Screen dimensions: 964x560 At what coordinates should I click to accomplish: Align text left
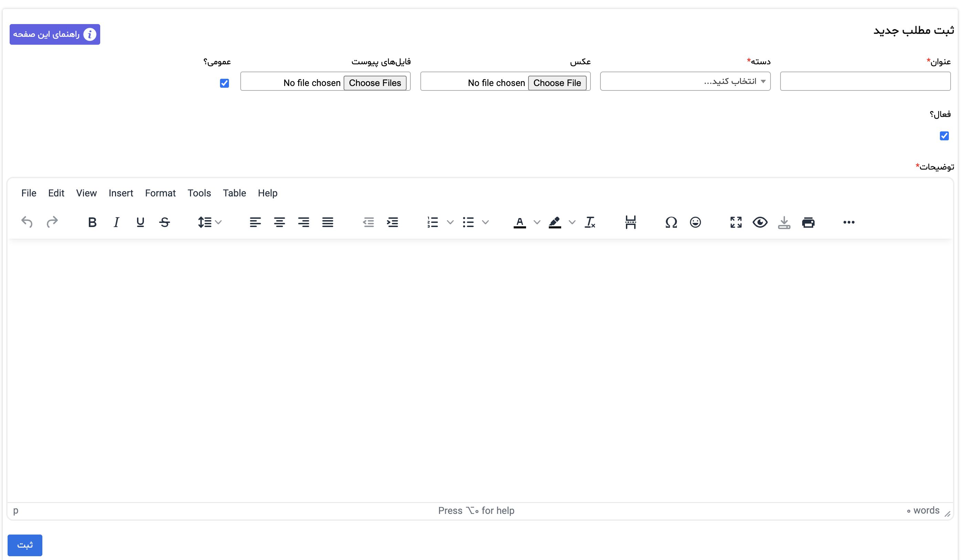pyautogui.click(x=255, y=222)
